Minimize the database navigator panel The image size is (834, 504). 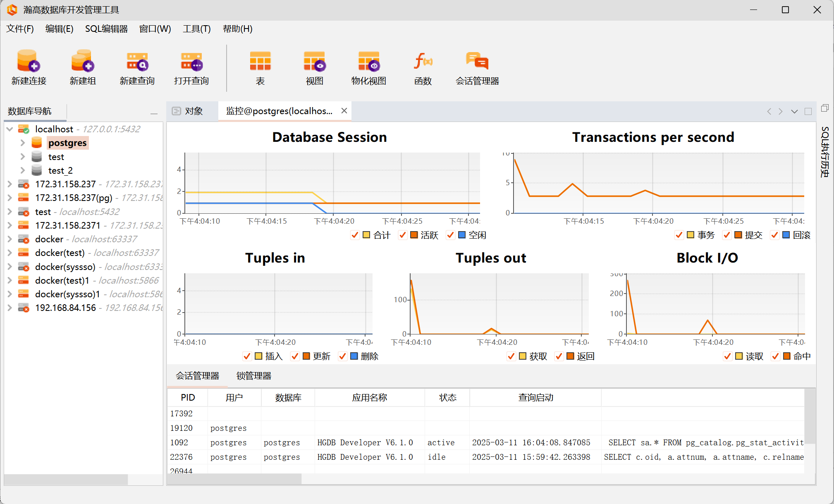pyautogui.click(x=154, y=112)
